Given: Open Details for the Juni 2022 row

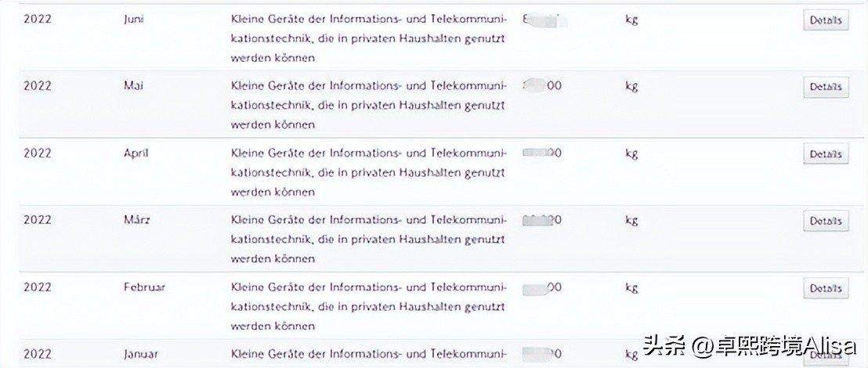Looking at the screenshot, I should [826, 20].
